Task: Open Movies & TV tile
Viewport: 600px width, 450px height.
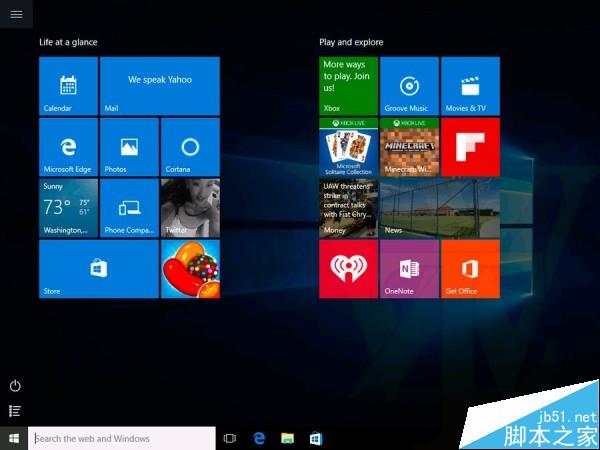Action: (470, 86)
